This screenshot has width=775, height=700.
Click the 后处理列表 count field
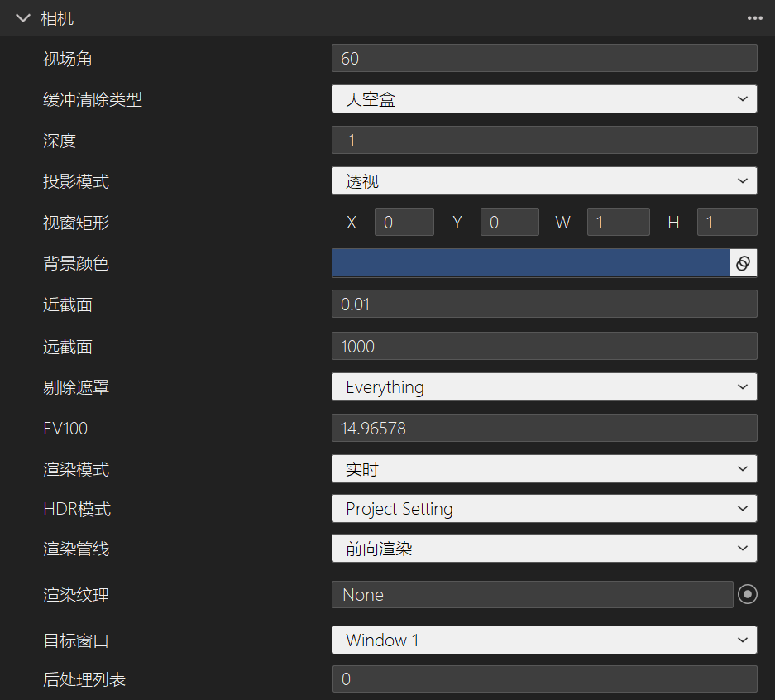click(544, 678)
